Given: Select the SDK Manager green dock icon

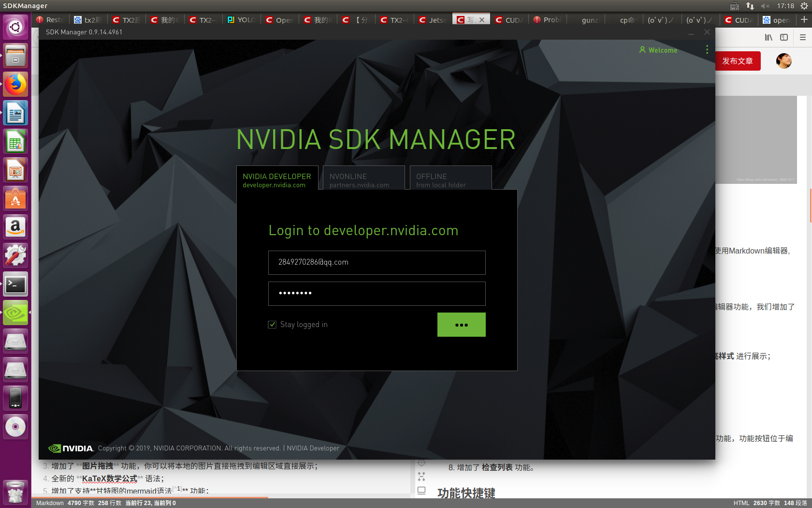Looking at the screenshot, I should (x=15, y=313).
